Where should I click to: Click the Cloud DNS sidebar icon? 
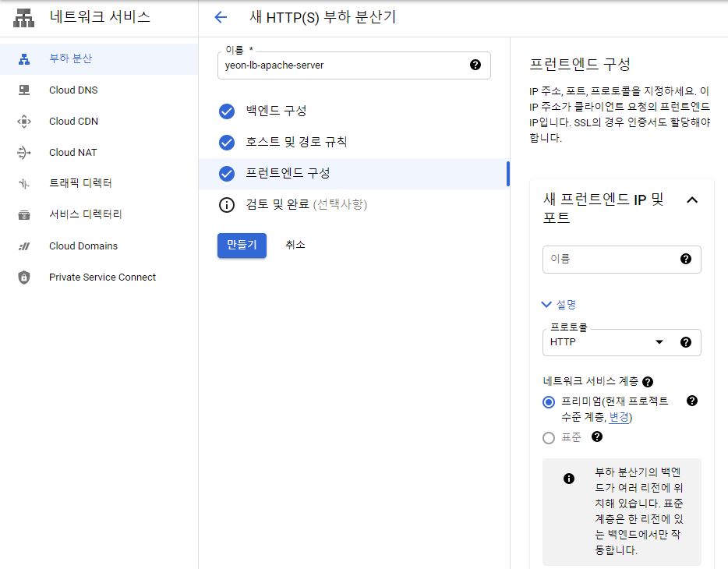click(24, 90)
